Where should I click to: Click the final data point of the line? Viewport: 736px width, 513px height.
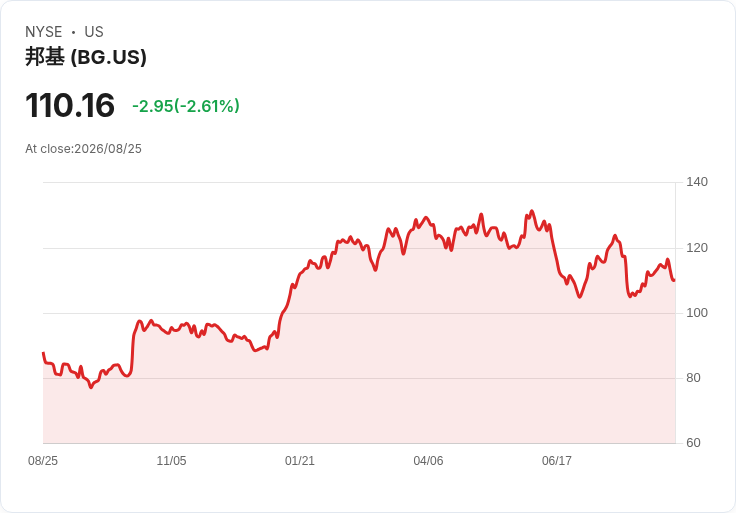[674, 280]
